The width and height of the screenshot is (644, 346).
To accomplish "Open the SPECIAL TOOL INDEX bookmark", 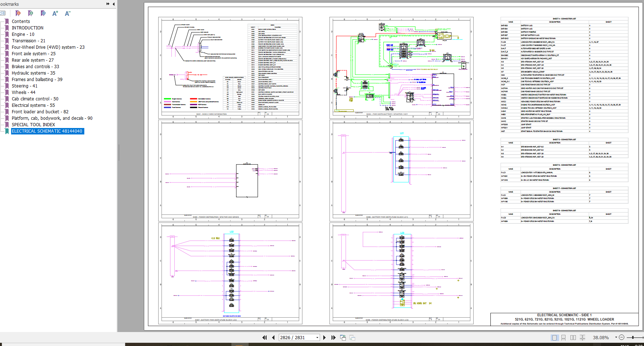I will [33, 125].
